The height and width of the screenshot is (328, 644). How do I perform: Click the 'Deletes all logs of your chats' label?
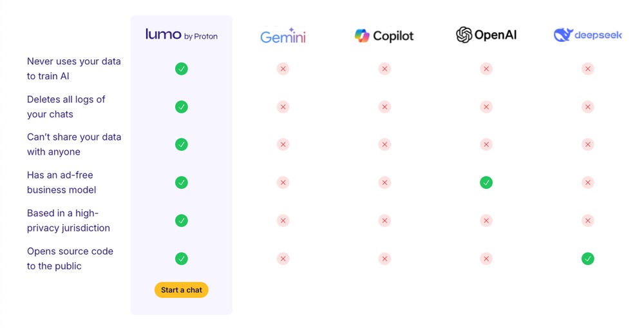(66, 107)
